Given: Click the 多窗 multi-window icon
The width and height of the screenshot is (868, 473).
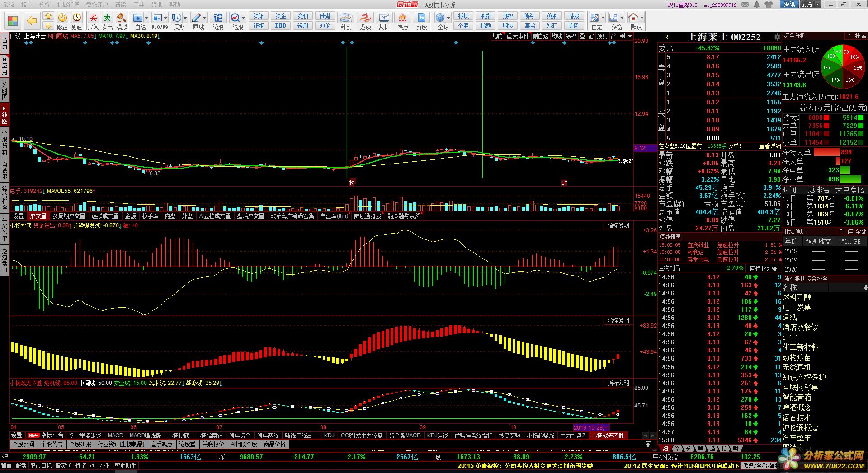Looking at the screenshot, I should (x=614, y=18).
